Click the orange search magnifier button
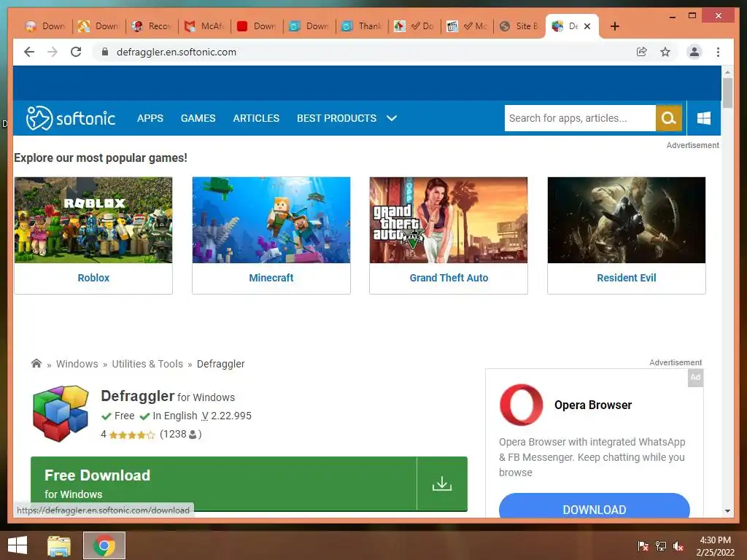 coord(669,118)
